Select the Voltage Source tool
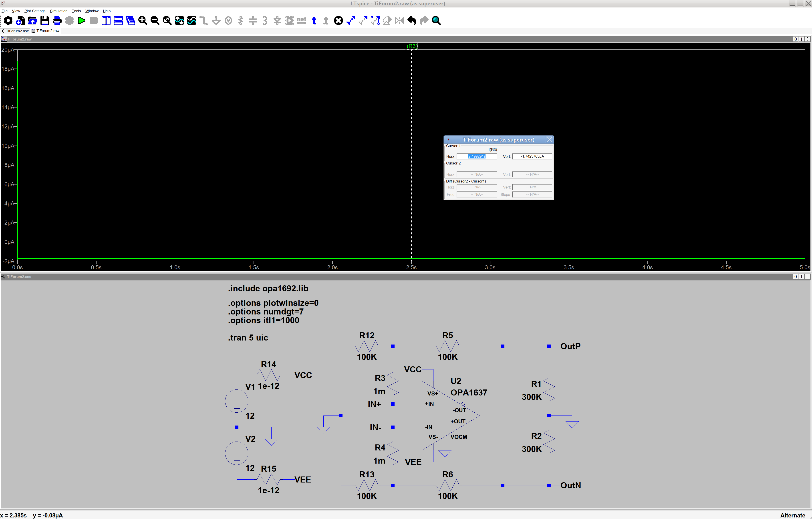The width and height of the screenshot is (812, 519). (x=228, y=20)
